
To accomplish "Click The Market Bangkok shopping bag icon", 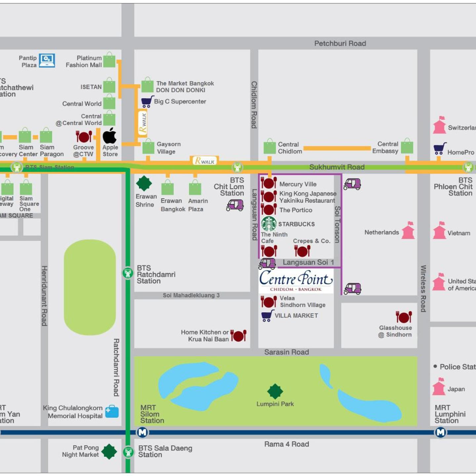I will tap(147, 85).
